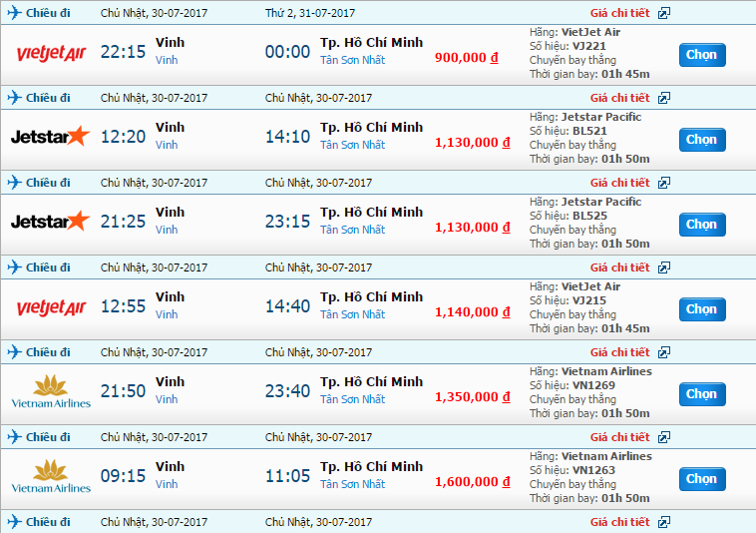Click the VietJet Air logo of the 22:15 flight
This screenshot has height=533, width=756.
click(51, 53)
